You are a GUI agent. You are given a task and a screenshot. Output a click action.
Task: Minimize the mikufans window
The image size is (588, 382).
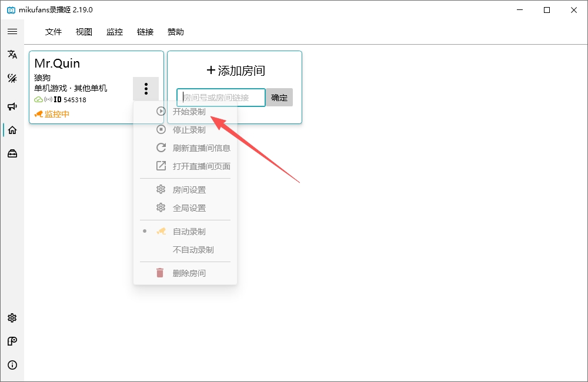pos(520,10)
